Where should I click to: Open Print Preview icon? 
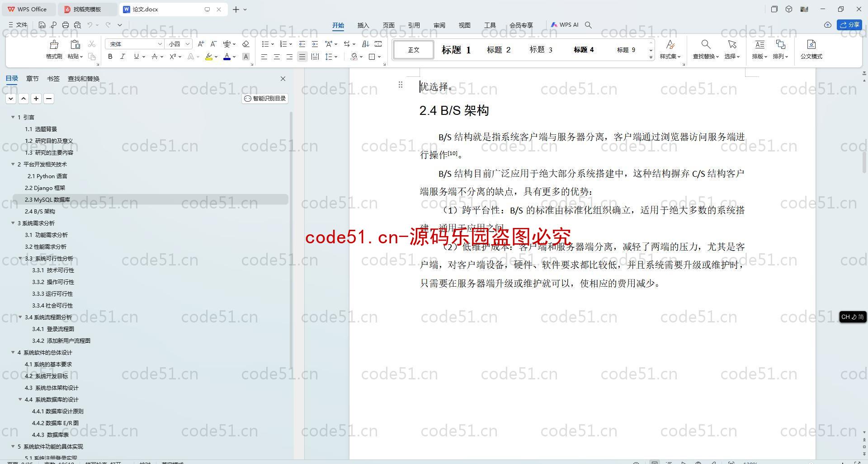pyautogui.click(x=77, y=25)
